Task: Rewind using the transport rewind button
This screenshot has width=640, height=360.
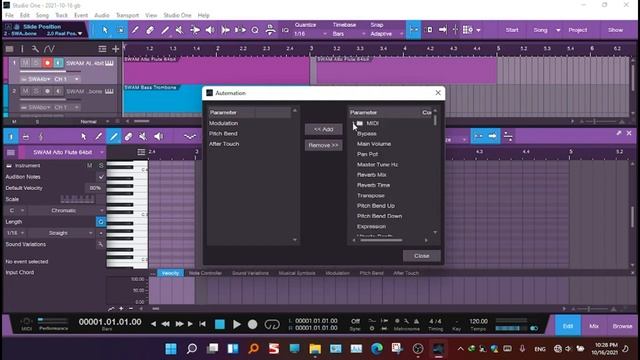Action: click(165, 324)
